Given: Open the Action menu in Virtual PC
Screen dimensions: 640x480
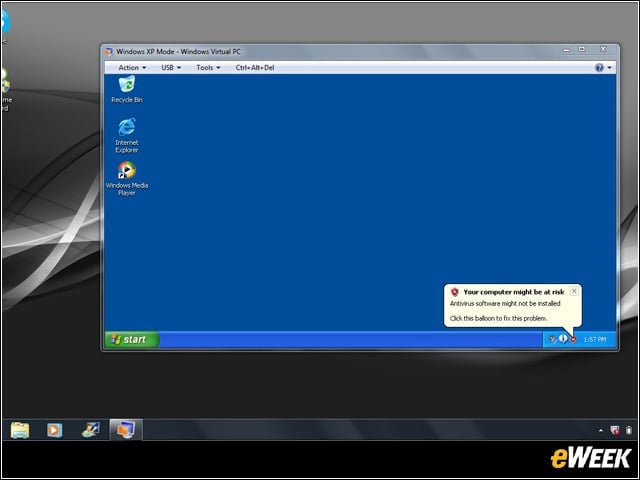Looking at the screenshot, I should pyautogui.click(x=132, y=68).
